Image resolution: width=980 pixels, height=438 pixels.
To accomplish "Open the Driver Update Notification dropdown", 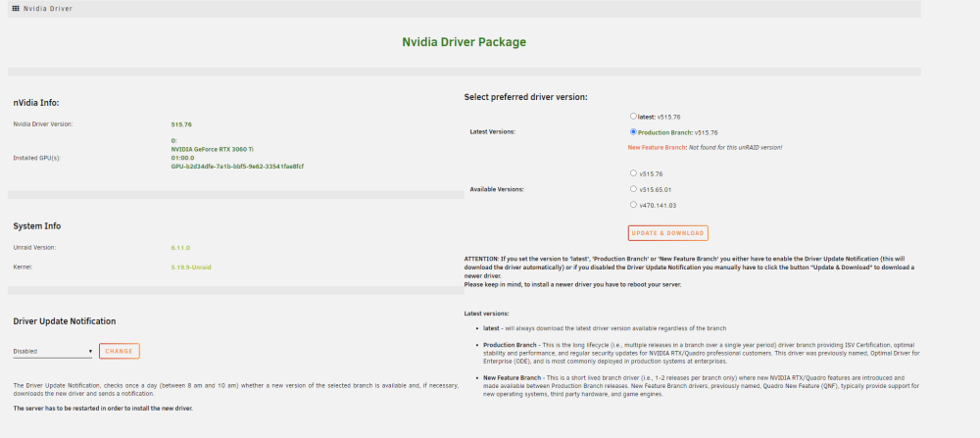I will tap(53, 351).
